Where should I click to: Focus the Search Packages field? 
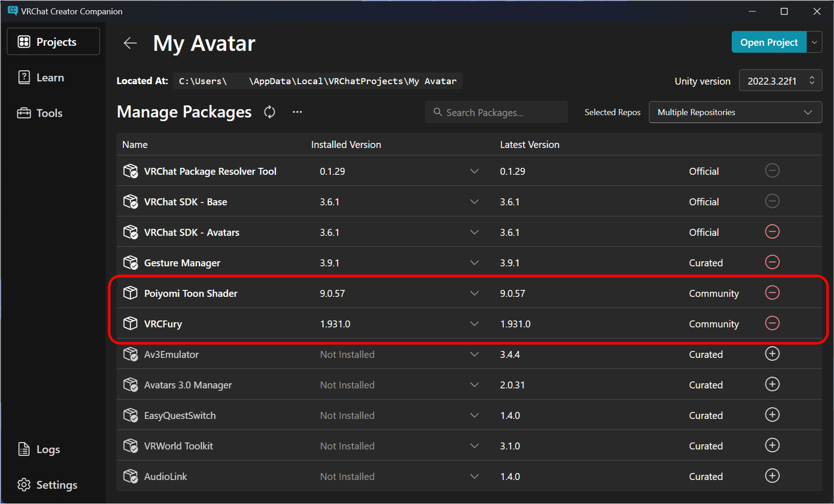(x=496, y=112)
